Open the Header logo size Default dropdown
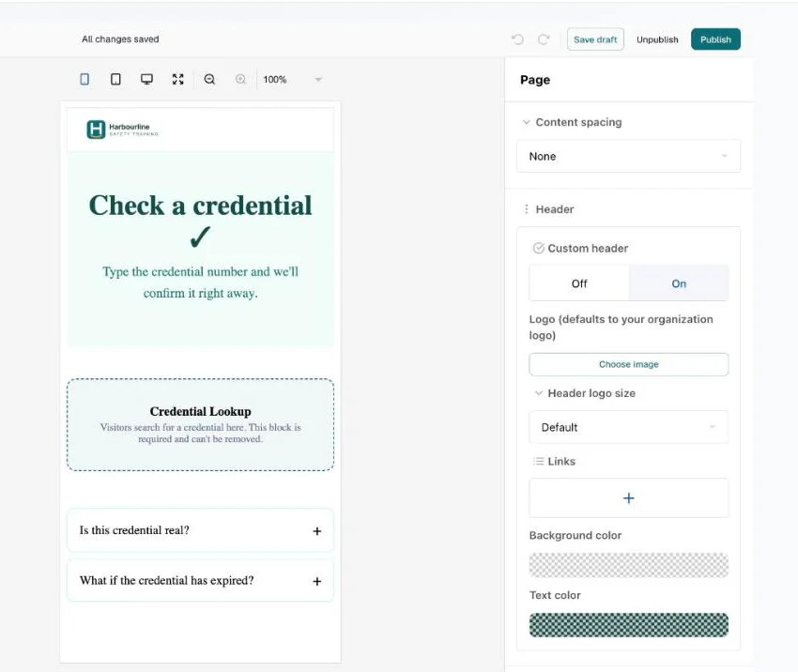The width and height of the screenshot is (798, 672). [x=628, y=427]
